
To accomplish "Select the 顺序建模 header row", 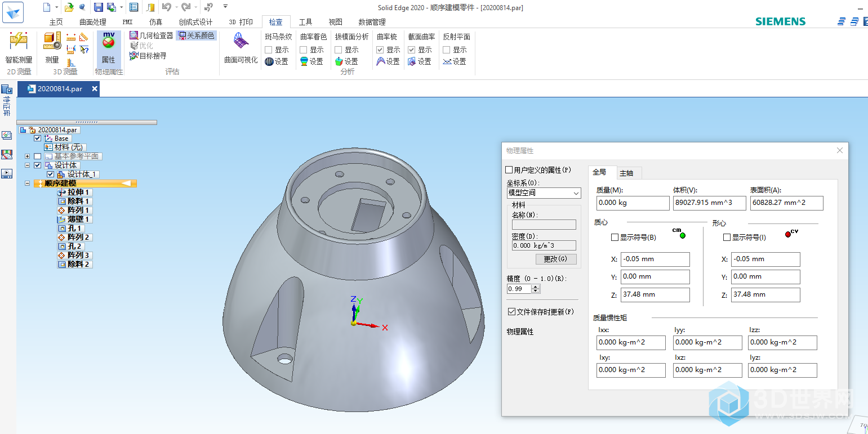I will coord(85,184).
